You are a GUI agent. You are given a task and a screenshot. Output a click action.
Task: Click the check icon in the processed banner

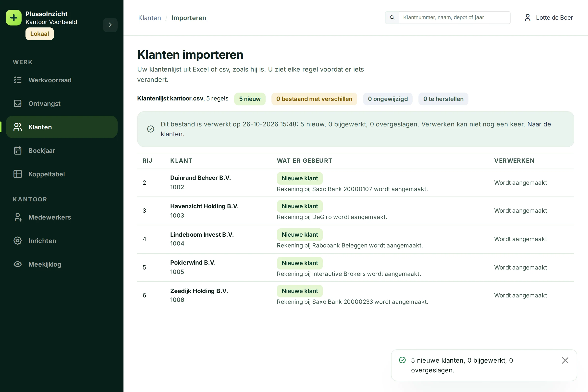150,129
